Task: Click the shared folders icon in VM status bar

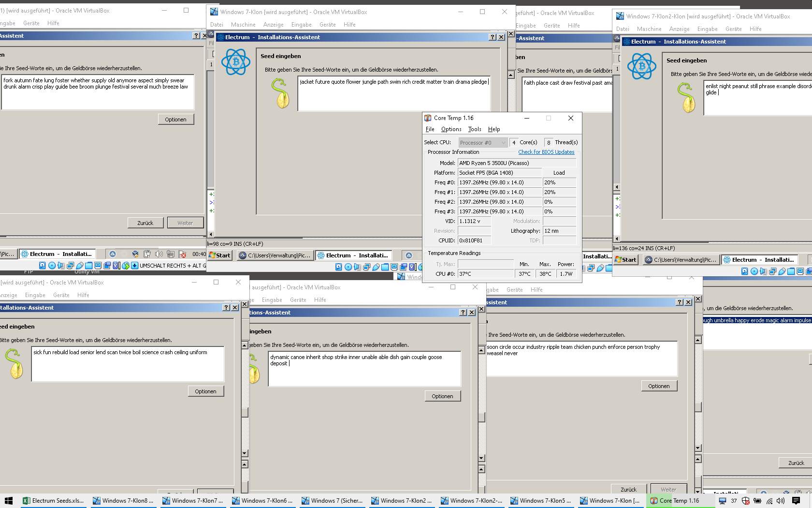Action: click(x=385, y=267)
